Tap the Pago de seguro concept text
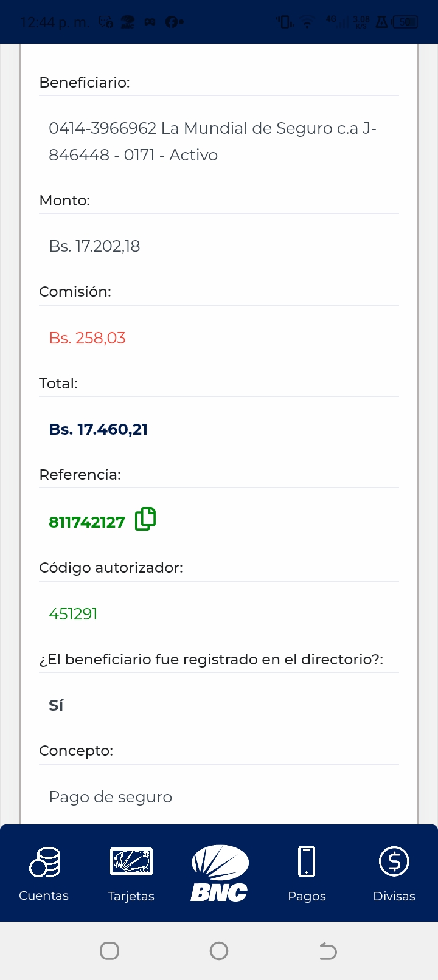The height and width of the screenshot is (980, 438). click(x=110, y=797)
